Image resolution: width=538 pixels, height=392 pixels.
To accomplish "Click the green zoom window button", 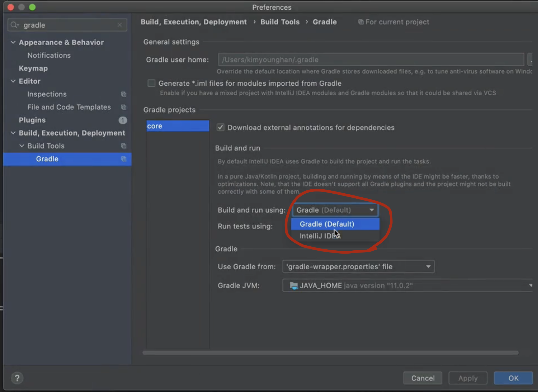I will click(x=32, y=7).
